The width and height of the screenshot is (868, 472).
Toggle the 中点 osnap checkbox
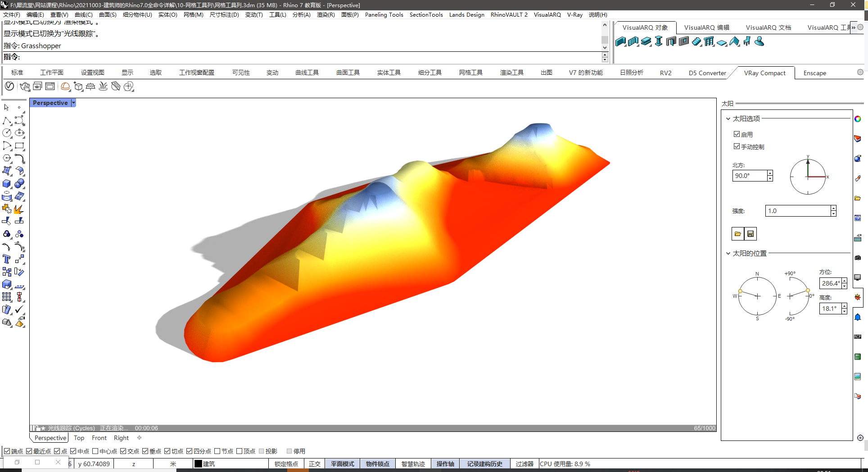[x=73, y=451]
